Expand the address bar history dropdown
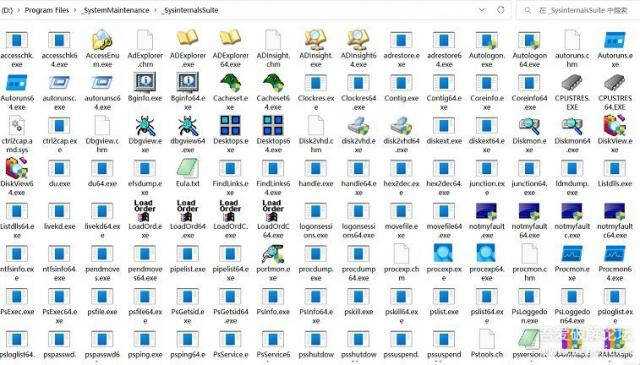Image resolution: width=640 pixels, height=365 pixels. [x=482, y=10]
